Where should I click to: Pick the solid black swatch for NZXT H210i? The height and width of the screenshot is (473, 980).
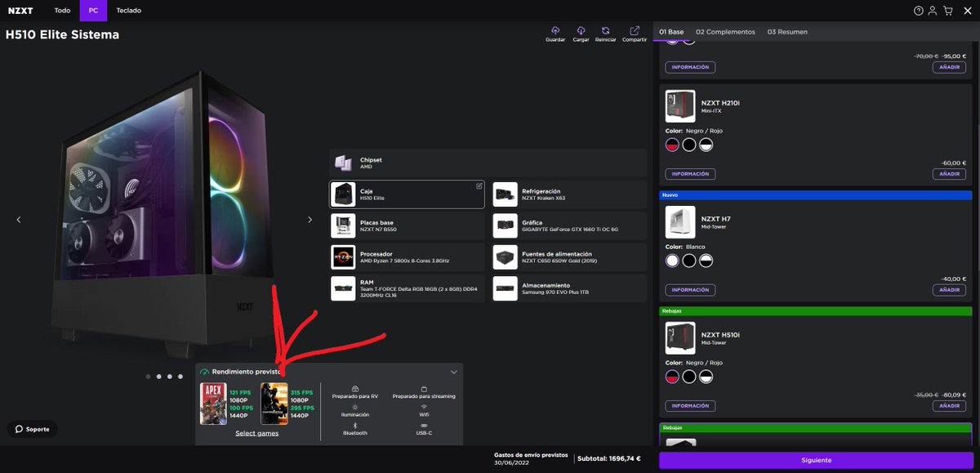coord(689,145)
